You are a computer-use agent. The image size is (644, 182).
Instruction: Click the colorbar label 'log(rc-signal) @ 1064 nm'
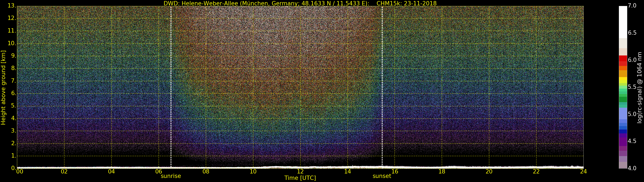click(639, 87)
